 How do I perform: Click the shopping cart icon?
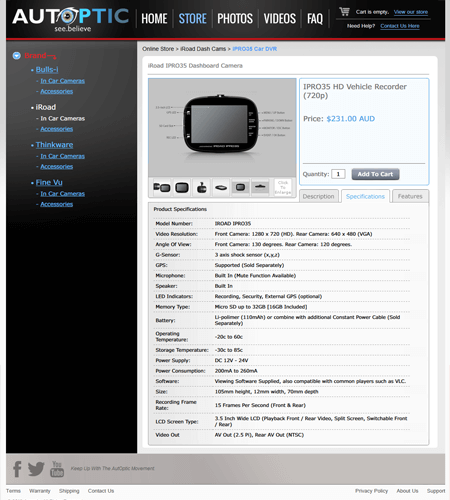pos(345,11)
